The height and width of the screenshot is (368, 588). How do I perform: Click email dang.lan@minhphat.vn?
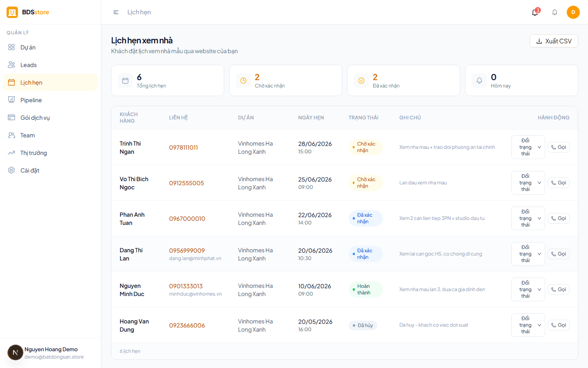tap(195, 258)
